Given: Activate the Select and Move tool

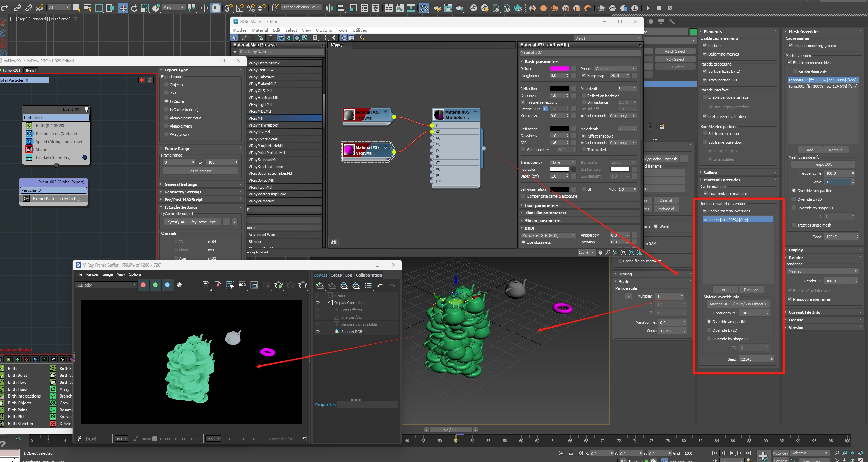Looking at the screenshot, I should click(x=123, y=8).
